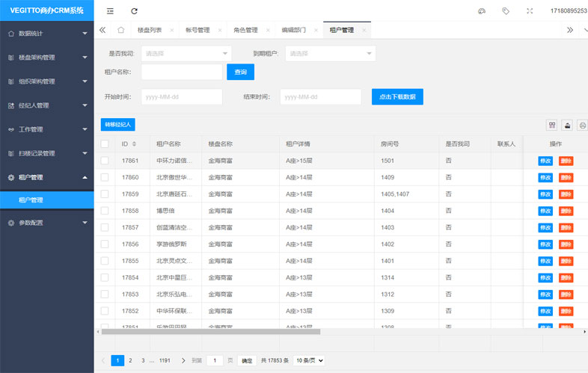Go to page 2 in pagination
This screenshot has height=373, width=588.
tap(130, 360)
